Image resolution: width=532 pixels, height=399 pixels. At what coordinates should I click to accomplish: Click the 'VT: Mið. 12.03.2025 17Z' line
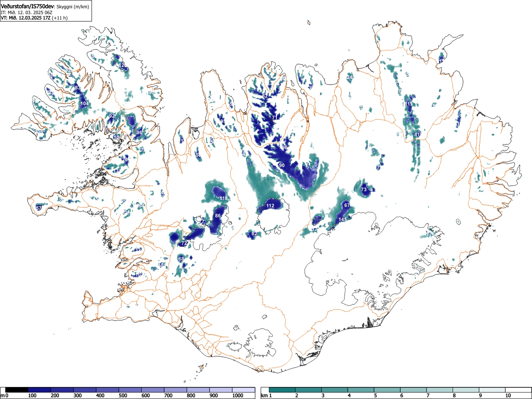pos(26,18)
